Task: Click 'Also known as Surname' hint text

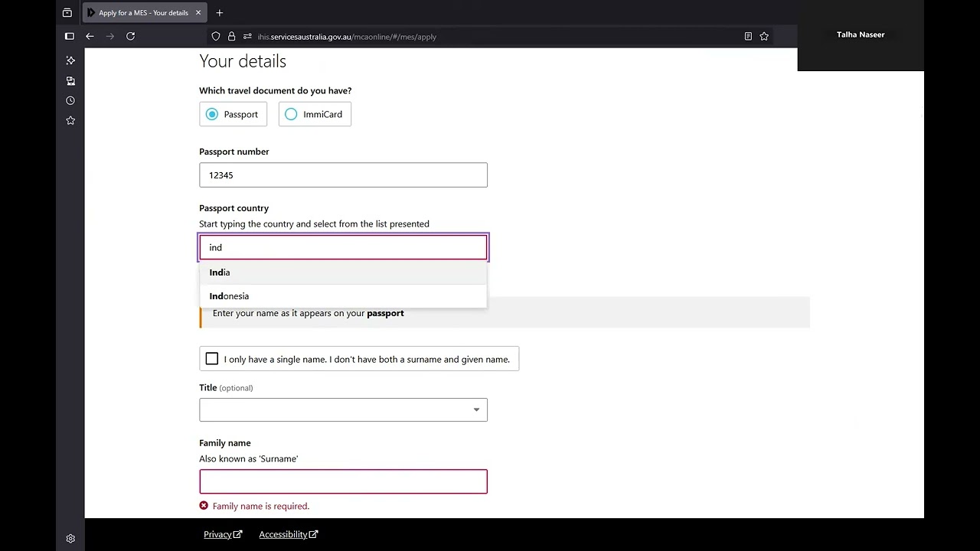Action: tap(249, 459)
